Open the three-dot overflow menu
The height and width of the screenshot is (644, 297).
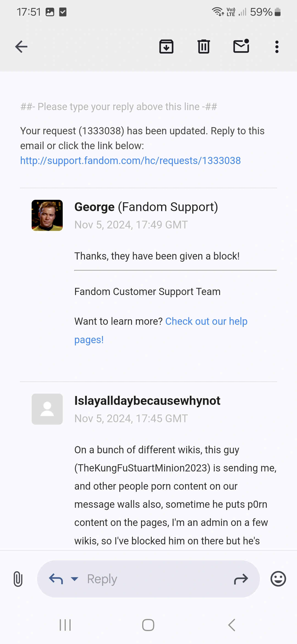pyautogui.click(x=277, y=47)
